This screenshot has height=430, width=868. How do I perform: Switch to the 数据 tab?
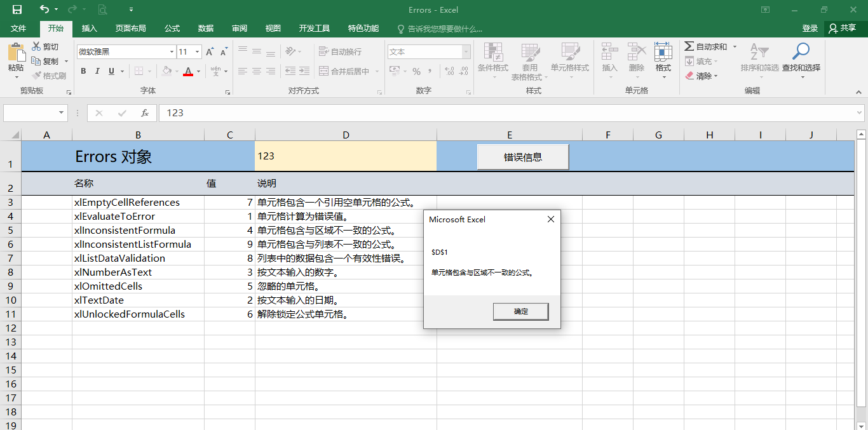206,29
